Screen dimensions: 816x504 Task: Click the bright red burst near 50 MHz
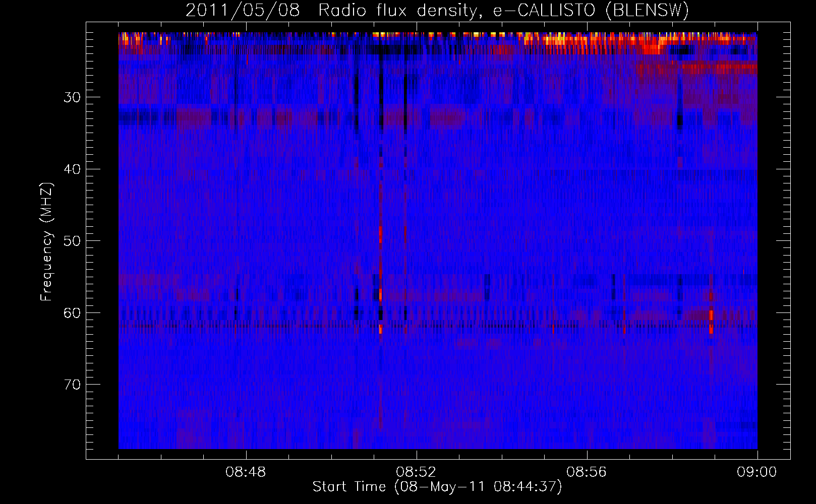tap(381, 235)
